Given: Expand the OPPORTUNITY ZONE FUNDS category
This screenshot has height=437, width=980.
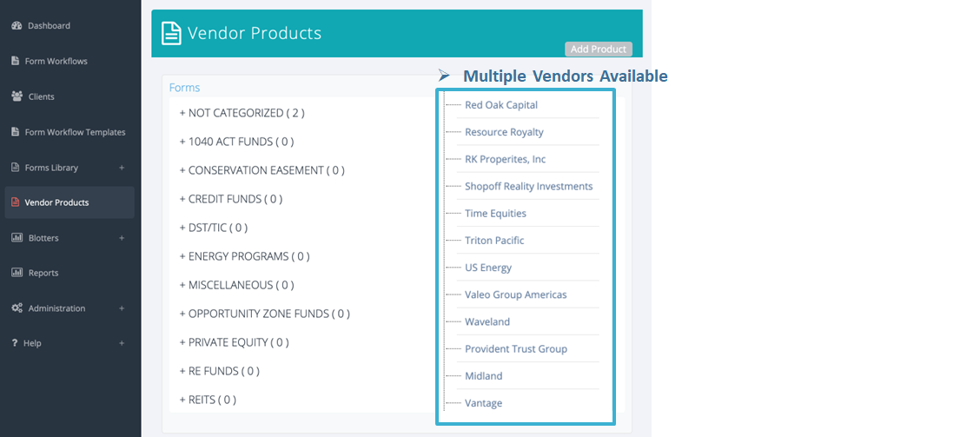Looking at the screenshot, I should pos(264,314).
